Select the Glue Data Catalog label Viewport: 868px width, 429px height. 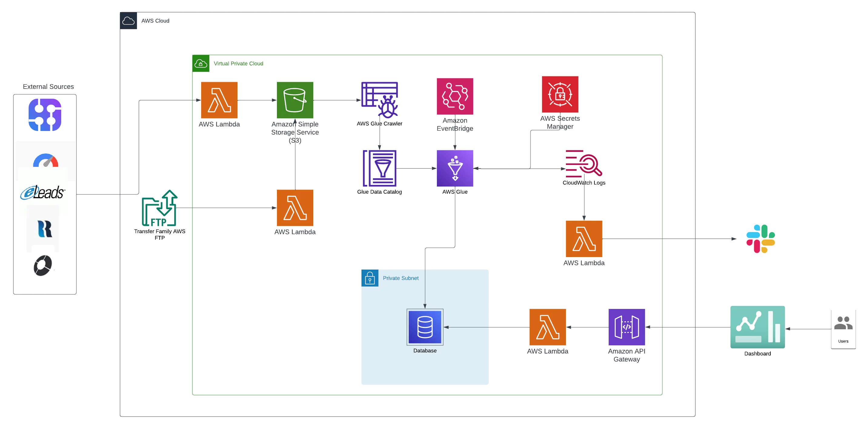tap(379, 192)
